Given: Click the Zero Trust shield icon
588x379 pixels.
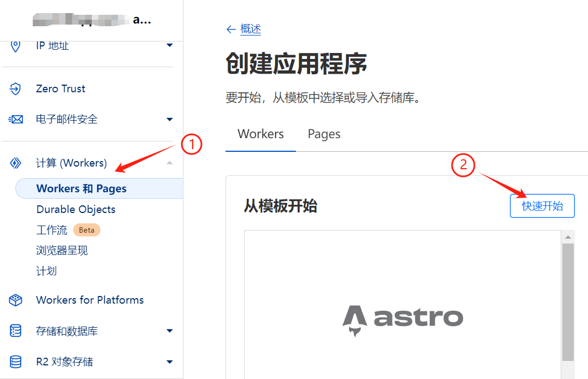Looking at the screenshot, I should pyautogui.click(x=16, y=88).
